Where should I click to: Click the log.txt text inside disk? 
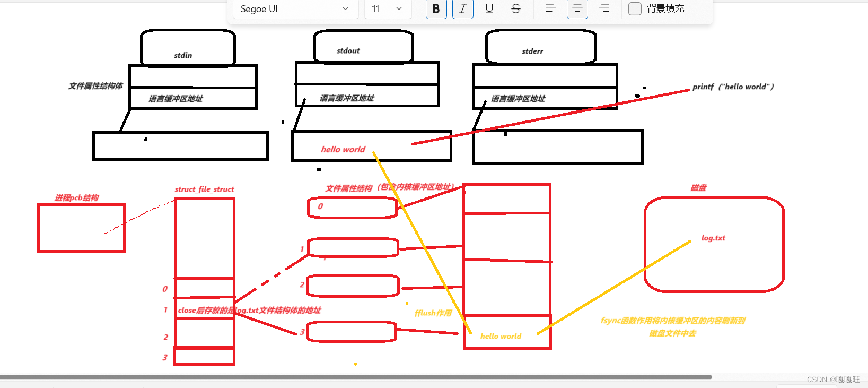[x=713, y=238]
